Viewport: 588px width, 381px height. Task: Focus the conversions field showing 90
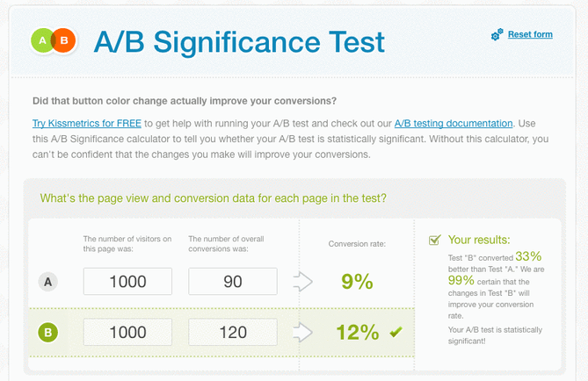233,282
